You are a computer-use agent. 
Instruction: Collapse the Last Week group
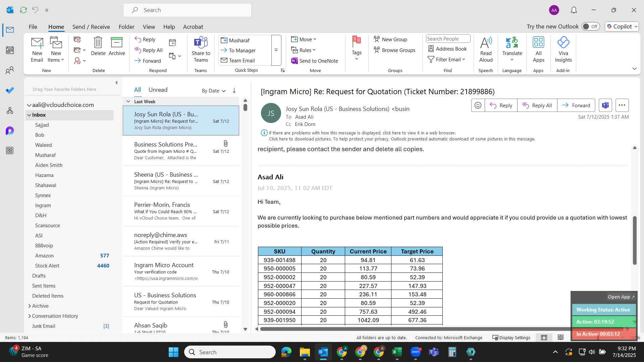click(x=128, y=102)
